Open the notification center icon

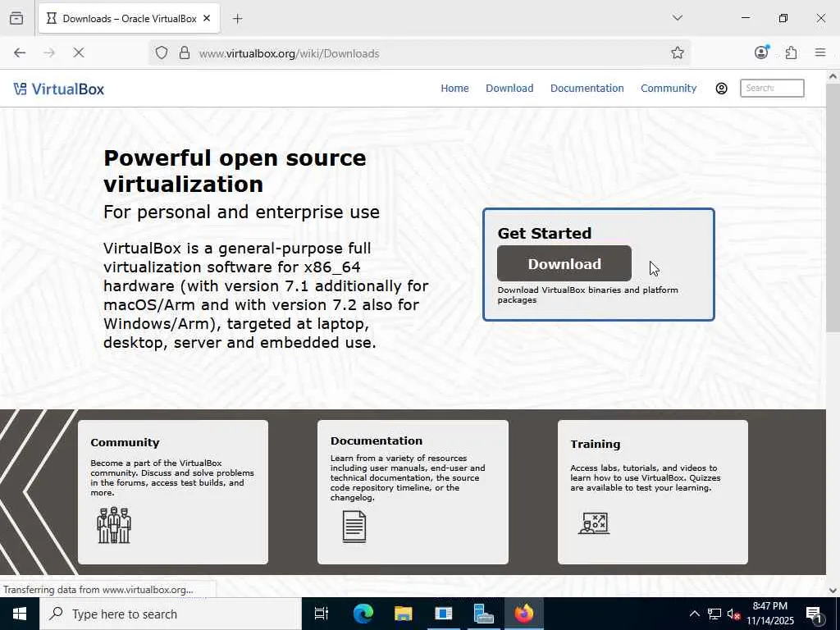[x=815, y=614]
